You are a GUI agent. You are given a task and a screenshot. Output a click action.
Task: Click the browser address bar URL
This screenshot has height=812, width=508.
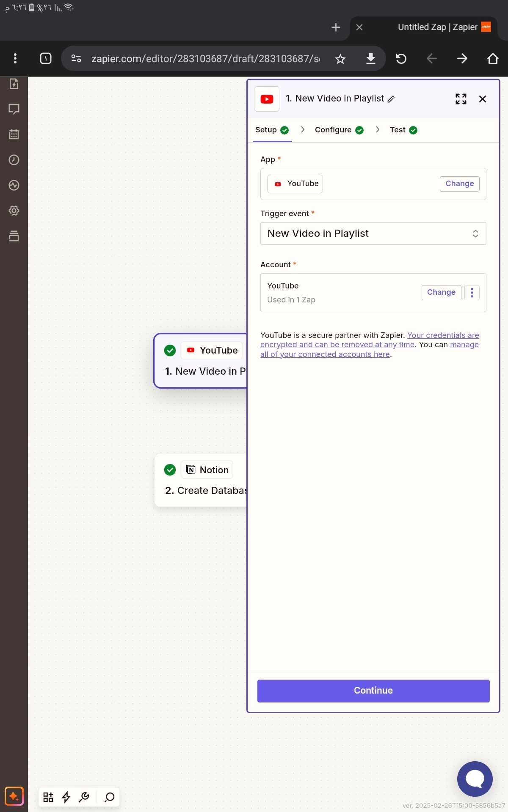pos(206,59)
